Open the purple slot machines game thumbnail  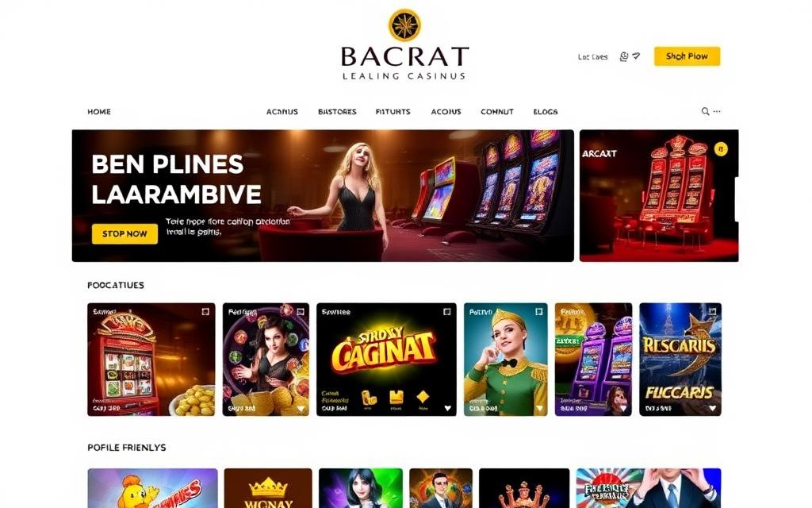coord(593,360)
